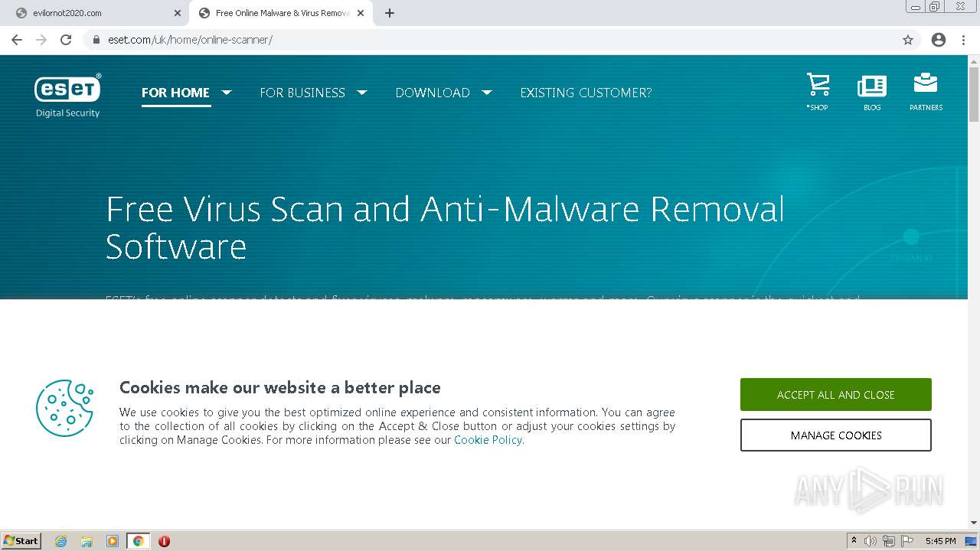Select the FOR HOME menu item
Screen dimensions: 980x551
175,93
